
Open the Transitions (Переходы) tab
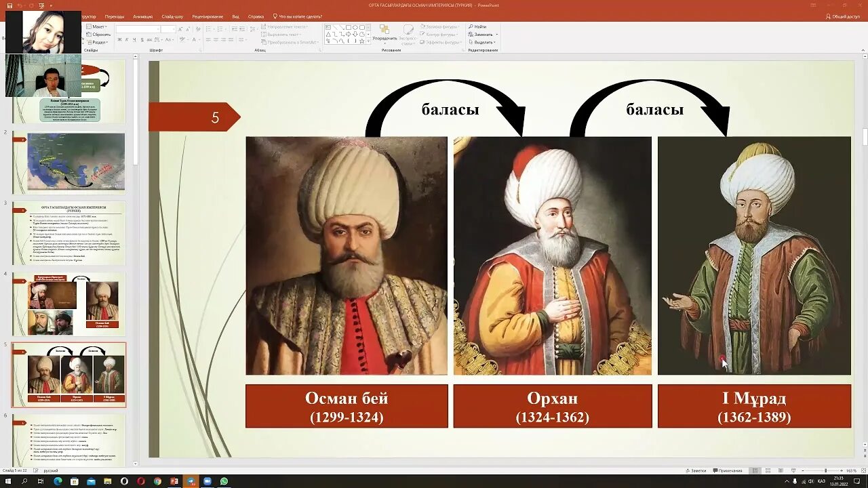115,16
